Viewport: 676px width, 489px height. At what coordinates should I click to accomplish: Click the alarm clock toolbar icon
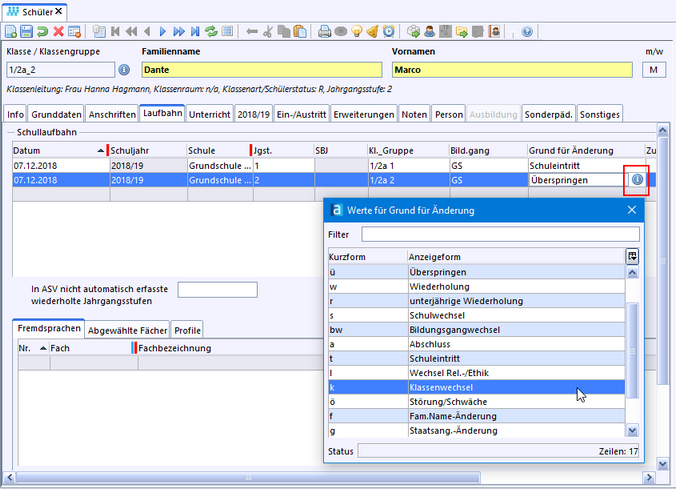point(388,32)
